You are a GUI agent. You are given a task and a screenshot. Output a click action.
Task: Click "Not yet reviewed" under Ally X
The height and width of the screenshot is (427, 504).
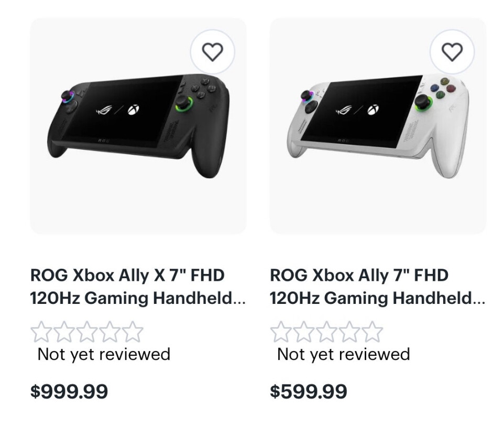[x=104, y=354]
